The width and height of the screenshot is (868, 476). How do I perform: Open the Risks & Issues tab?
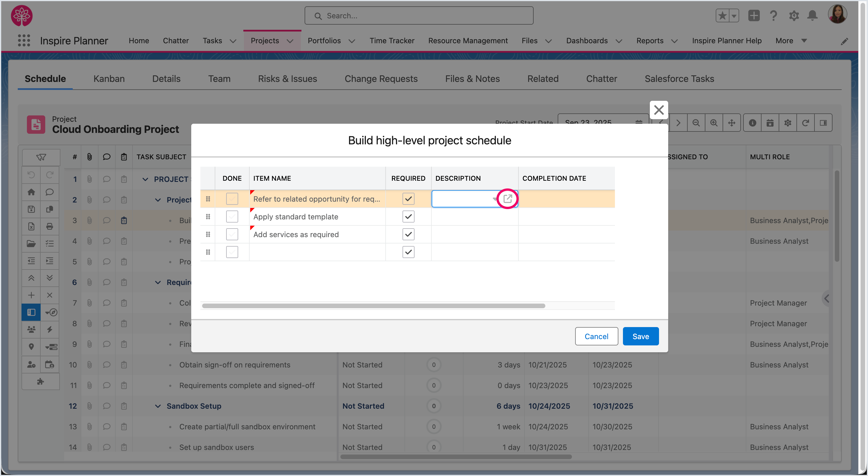coord(287,78)
